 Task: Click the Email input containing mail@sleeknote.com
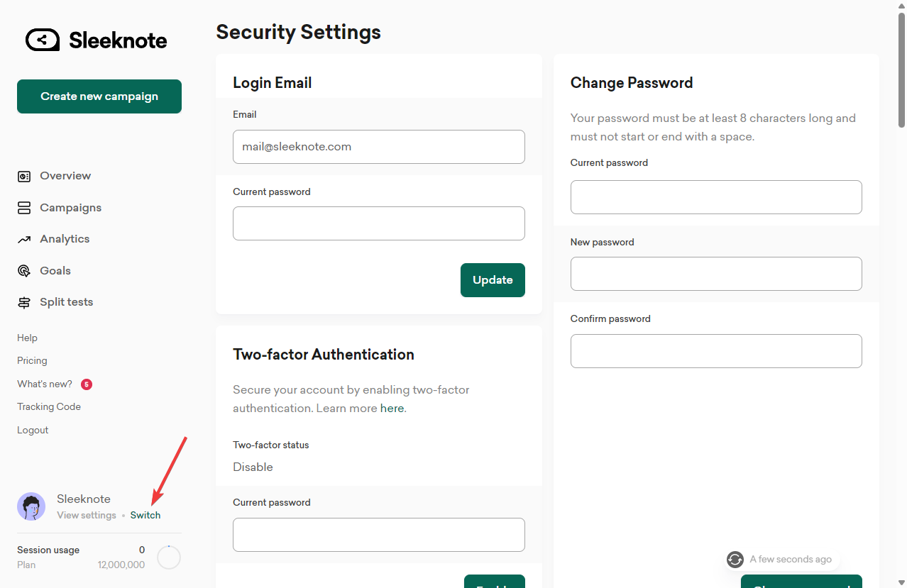[379, 147]
